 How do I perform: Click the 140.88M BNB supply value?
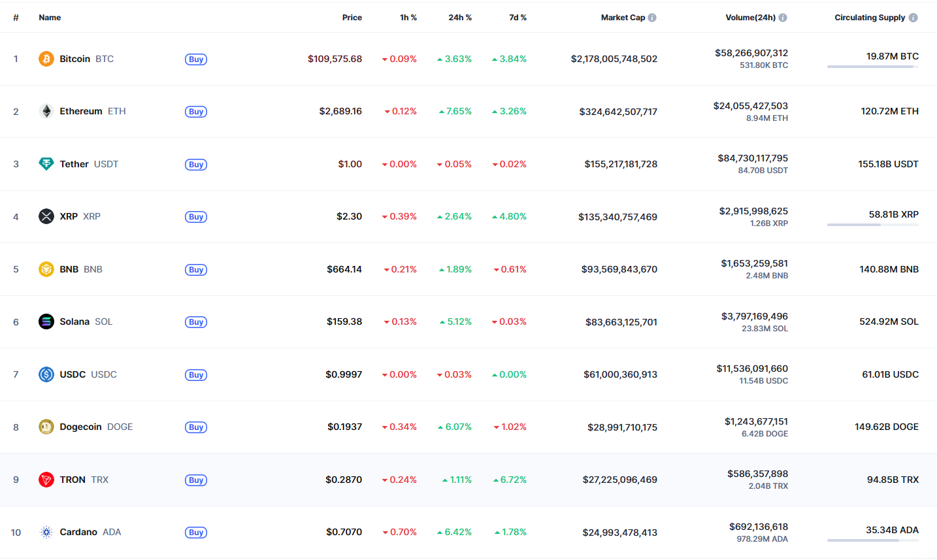pyautogui.click(x=889, y=269)
